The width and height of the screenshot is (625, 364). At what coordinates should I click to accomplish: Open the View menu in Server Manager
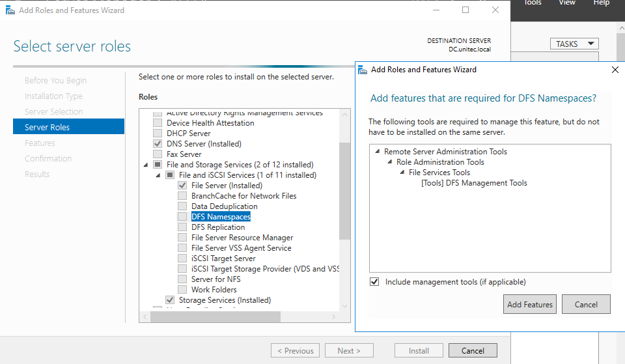[x=566, y=3]
